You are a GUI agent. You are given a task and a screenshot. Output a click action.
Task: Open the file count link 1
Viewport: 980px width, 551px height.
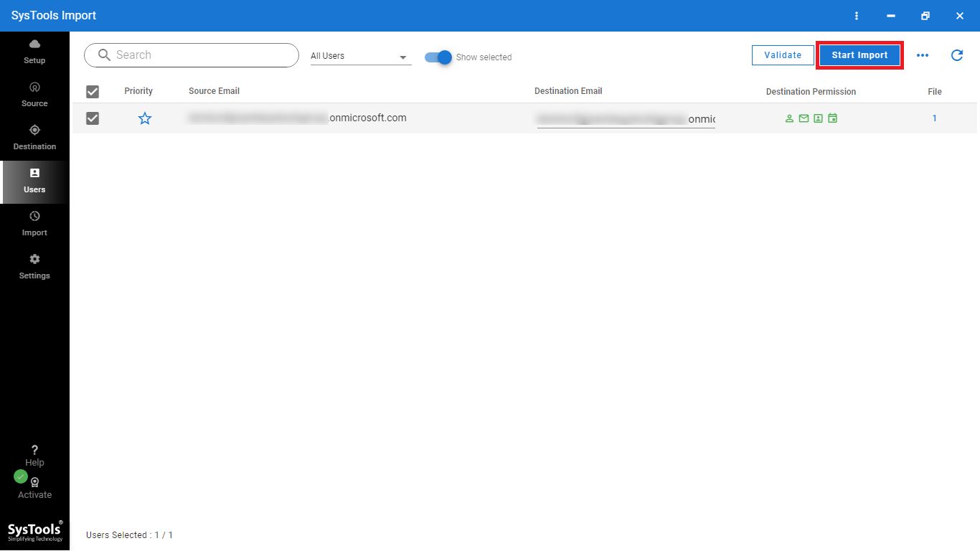coord(934,118)
